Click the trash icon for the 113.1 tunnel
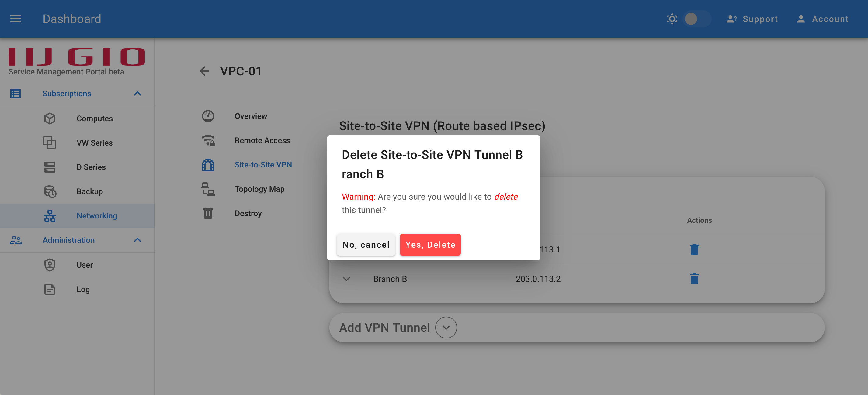 (694, 249)
